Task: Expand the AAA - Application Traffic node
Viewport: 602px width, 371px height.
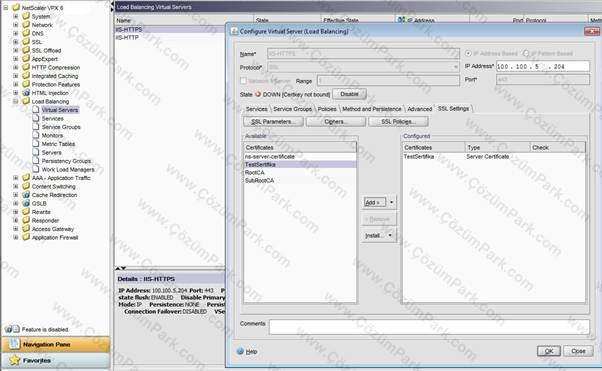Action: 15,178
